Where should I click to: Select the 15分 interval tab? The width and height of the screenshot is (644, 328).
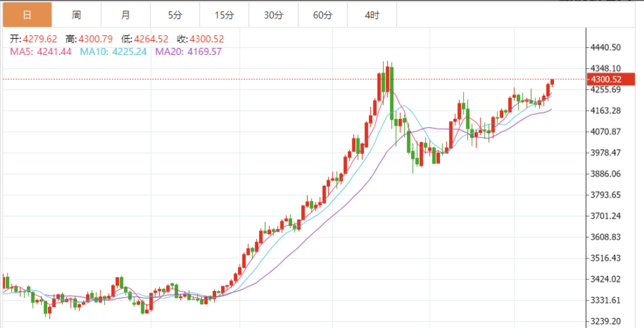coord(224,15)
